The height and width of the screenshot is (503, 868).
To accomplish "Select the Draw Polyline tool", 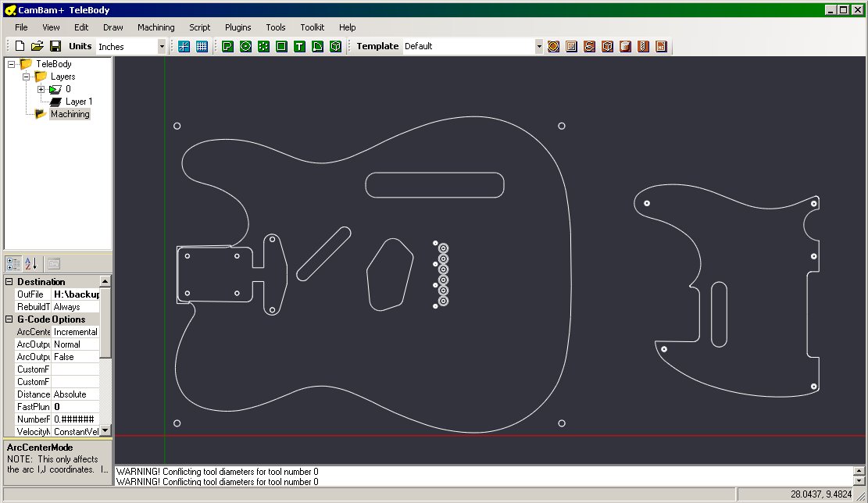I will point(227,46).
